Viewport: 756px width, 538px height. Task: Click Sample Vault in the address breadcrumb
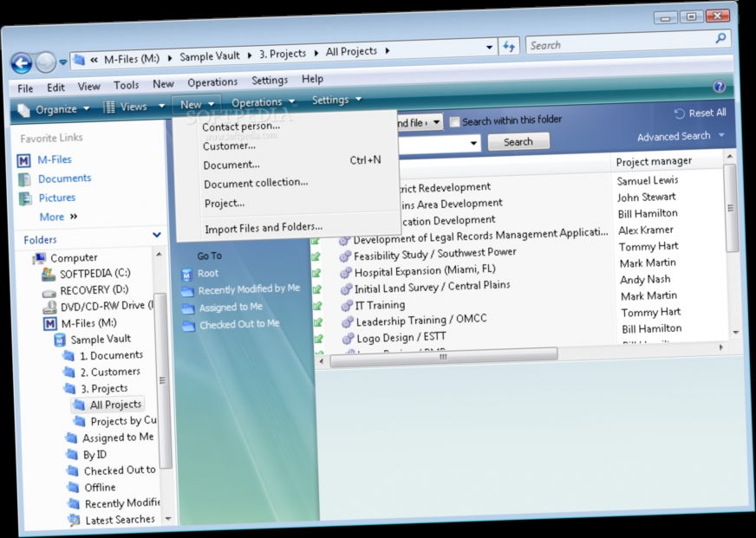click(x=210, y=56)
